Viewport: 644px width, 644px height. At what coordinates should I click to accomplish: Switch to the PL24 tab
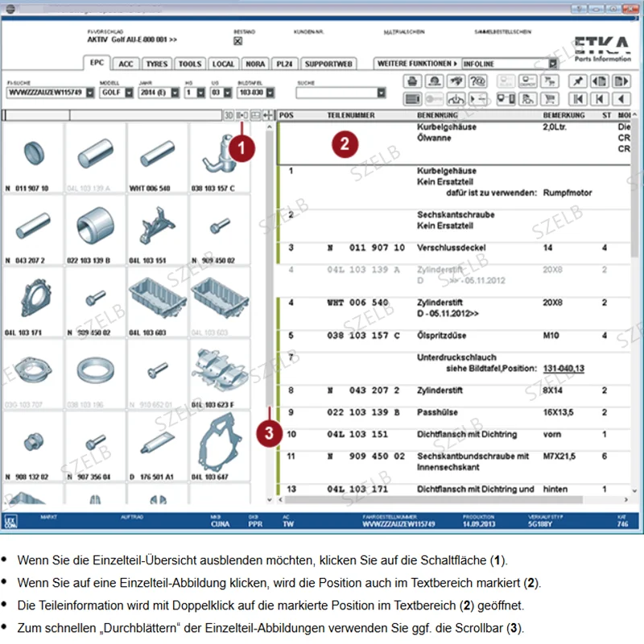pyautogui.click(x=284, y=64)
